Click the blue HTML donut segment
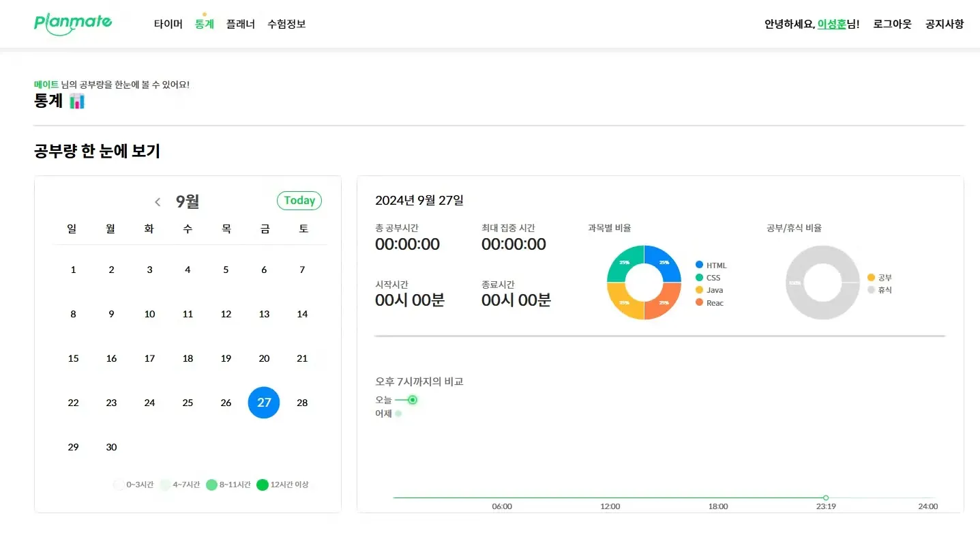The height and width of the screenshot is (533, 980). (665, 261)
